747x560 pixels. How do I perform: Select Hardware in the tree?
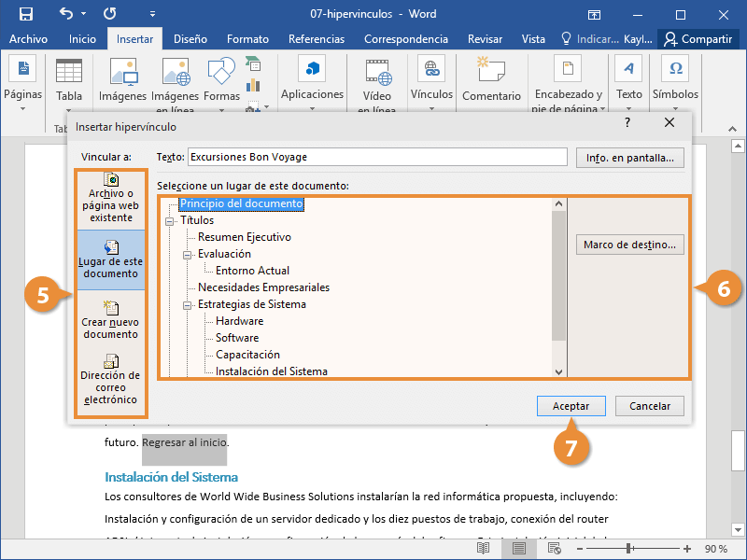point(239,321)
